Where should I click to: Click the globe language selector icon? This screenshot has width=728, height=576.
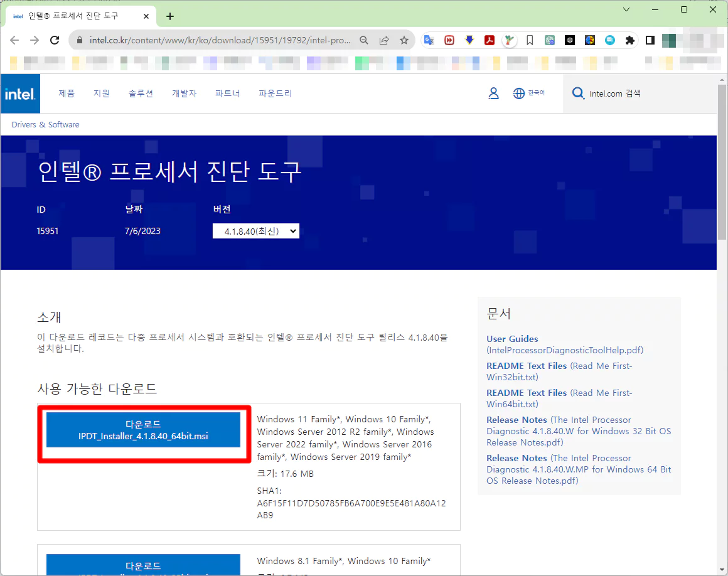(x=518, y=93)
